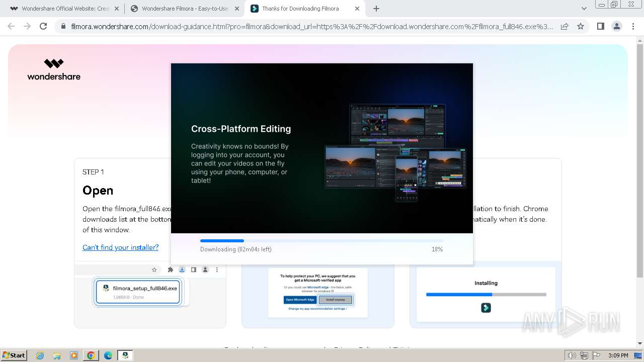Open the network icon in system tray
The height and width of the screenshot is (362, 644).
[584, 355]
